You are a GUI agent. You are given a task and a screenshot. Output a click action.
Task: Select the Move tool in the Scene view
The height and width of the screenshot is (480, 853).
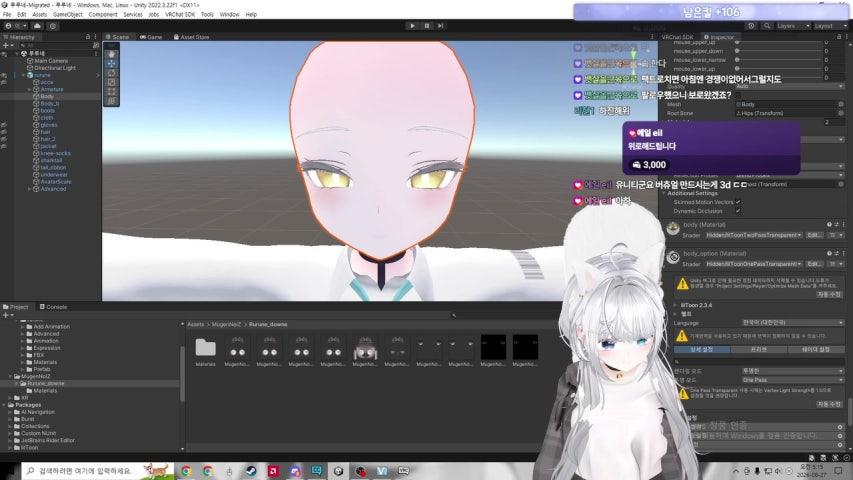tap(112, 63)
